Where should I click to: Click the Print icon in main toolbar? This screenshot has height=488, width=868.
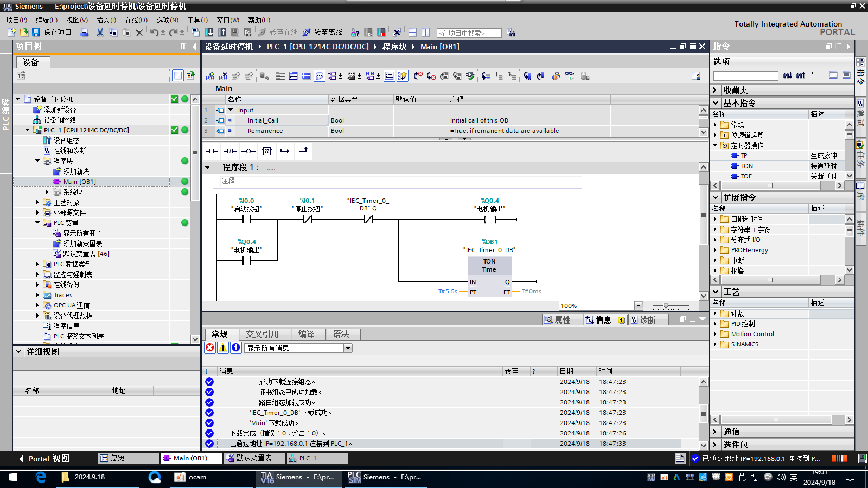[x=85, y=33]
